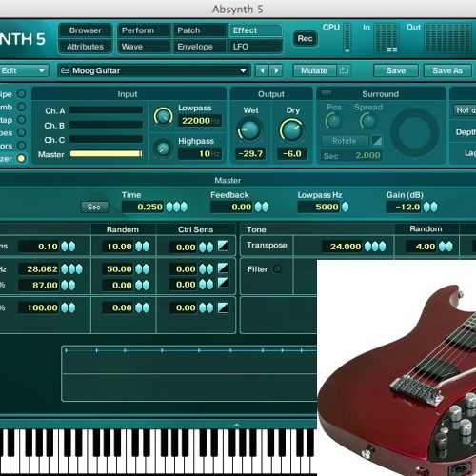
Task: Go to next preset arrow
Action: pos(276,70)
